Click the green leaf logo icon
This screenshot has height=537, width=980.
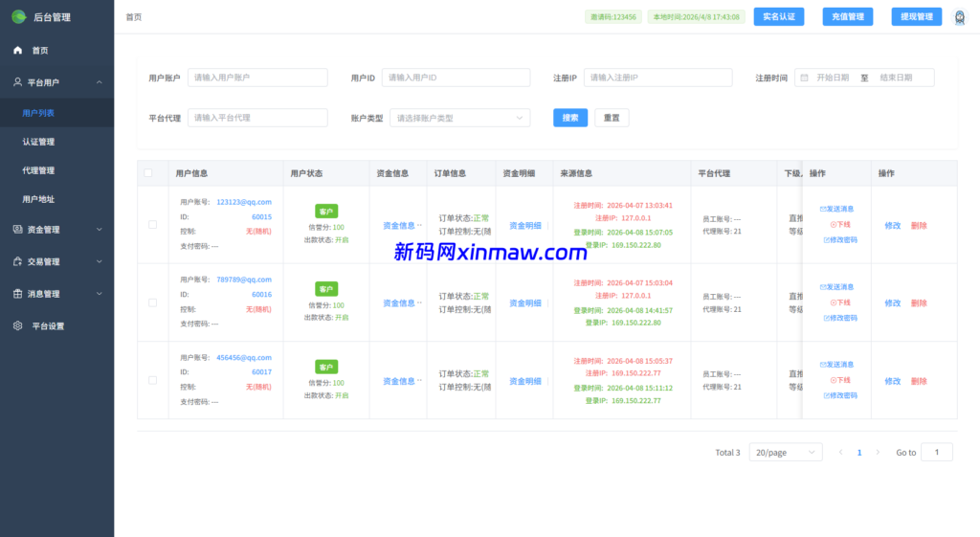point(19,17)
